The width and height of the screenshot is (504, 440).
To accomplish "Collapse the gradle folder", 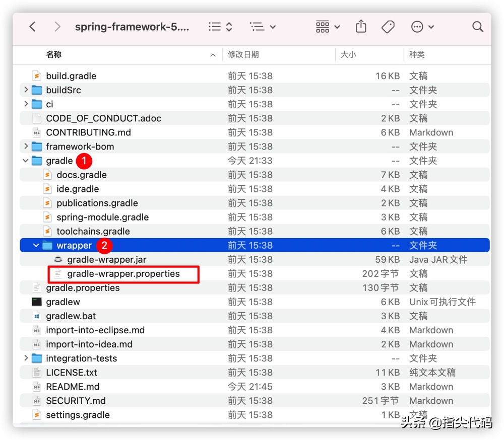I will point(26,160).
